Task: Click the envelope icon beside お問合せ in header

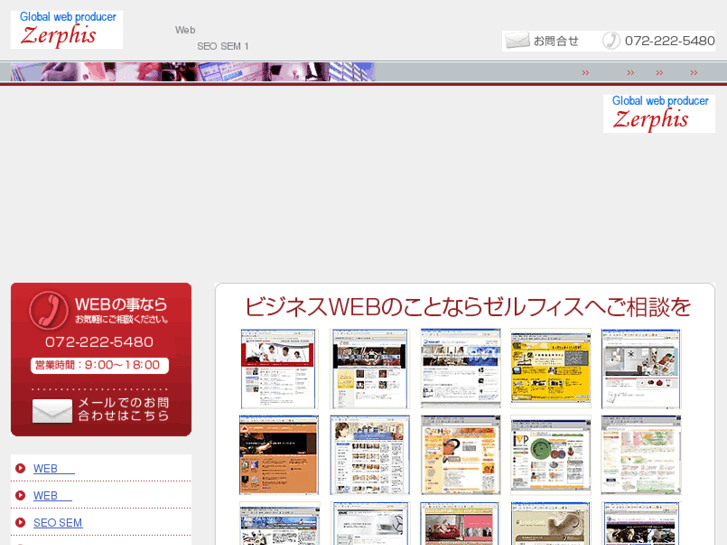Action: pyautogui.click(x=516, y=41)
